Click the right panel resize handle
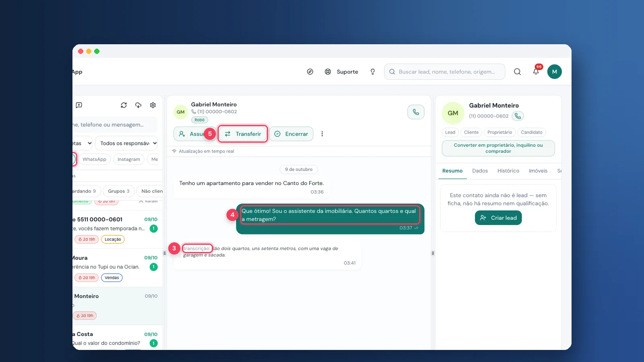The image size is (644, 362). point(433,253)
